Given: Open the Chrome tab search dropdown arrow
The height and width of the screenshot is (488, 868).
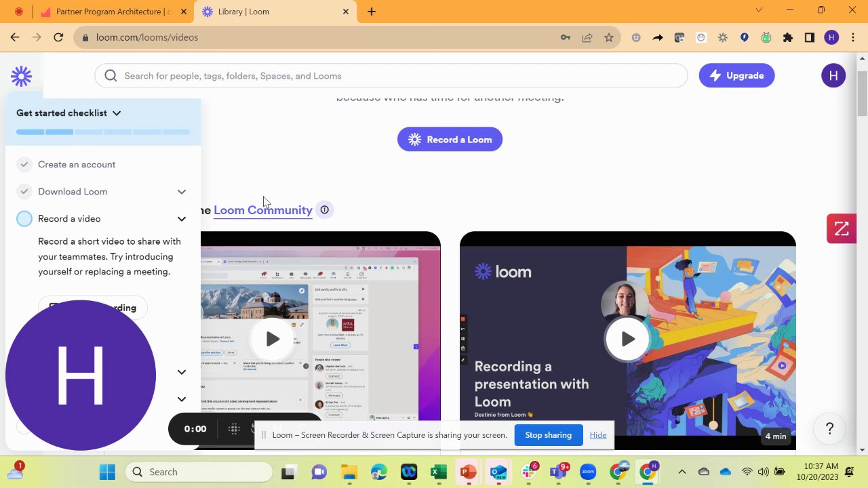Looking at the screenshot, I should [759, 10].
